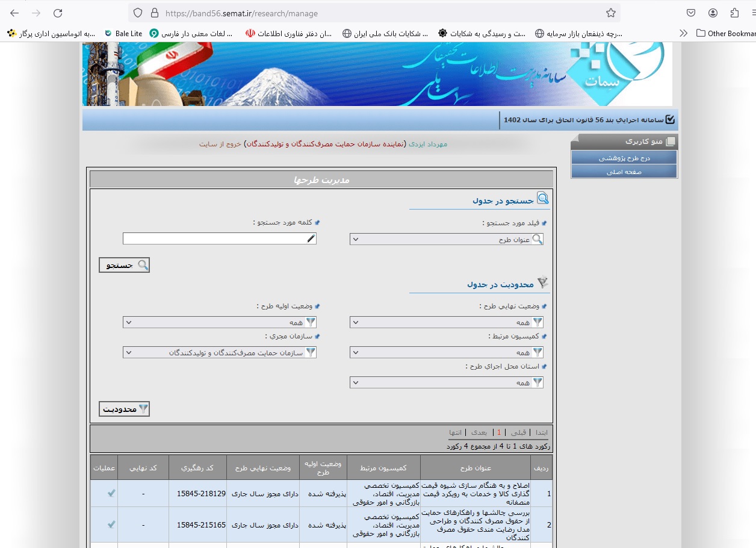
Task: Open the کمیسیون مرتبط dropdown
Action: pyautogui.click(x=446, y=352)
